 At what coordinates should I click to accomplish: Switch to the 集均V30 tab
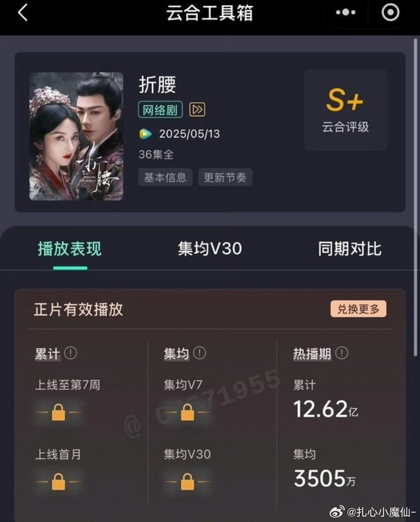pyautogui.click(x=210, y=249)
